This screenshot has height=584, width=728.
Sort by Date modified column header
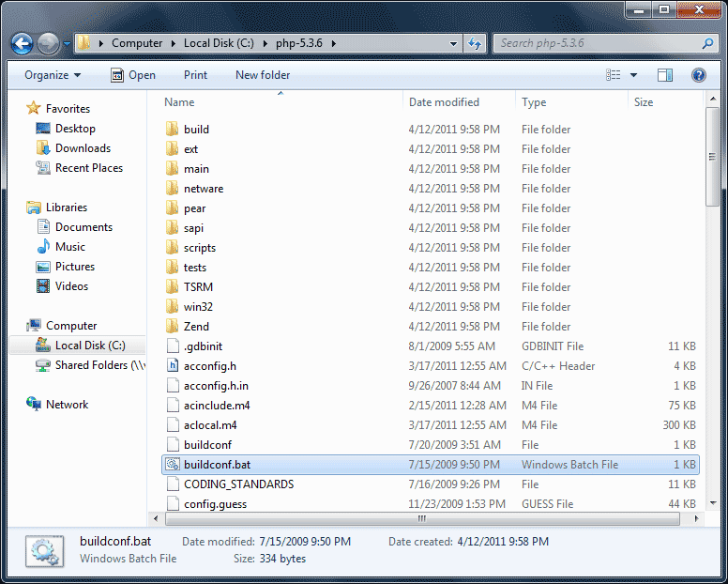click(x=444, y=102)
